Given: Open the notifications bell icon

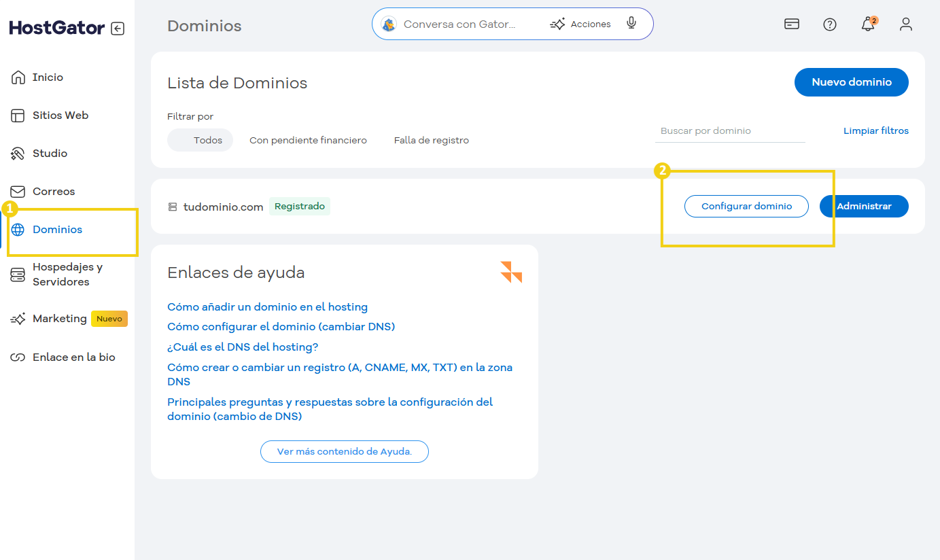Looking at the screenshot, I should point(867,24).
